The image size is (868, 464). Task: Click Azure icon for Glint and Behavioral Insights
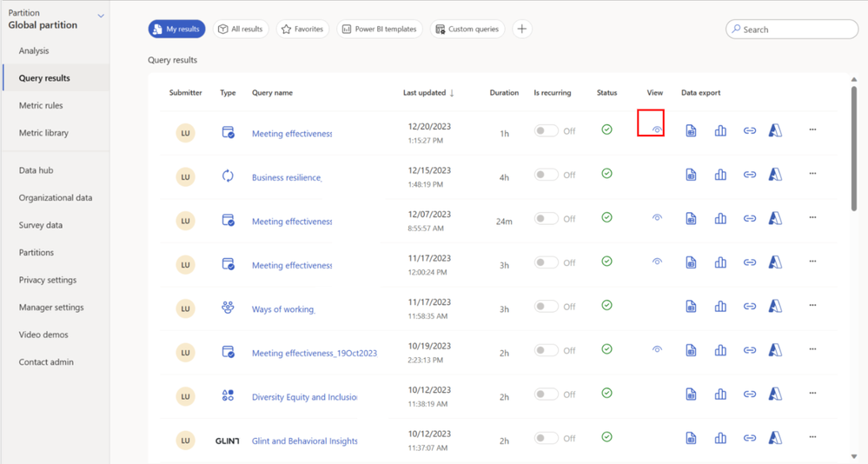click(x=776, y=438)
